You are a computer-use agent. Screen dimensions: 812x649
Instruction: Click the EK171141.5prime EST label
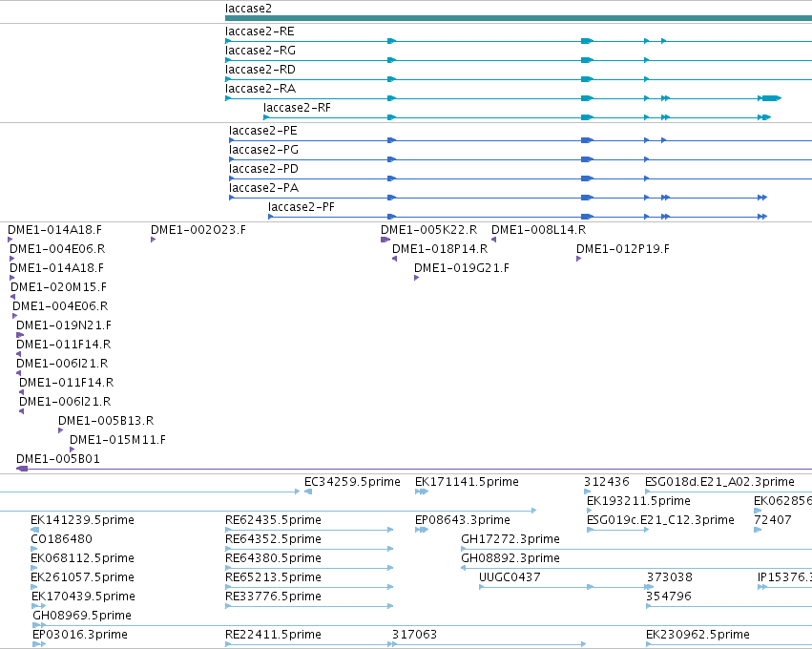[467, 482]
